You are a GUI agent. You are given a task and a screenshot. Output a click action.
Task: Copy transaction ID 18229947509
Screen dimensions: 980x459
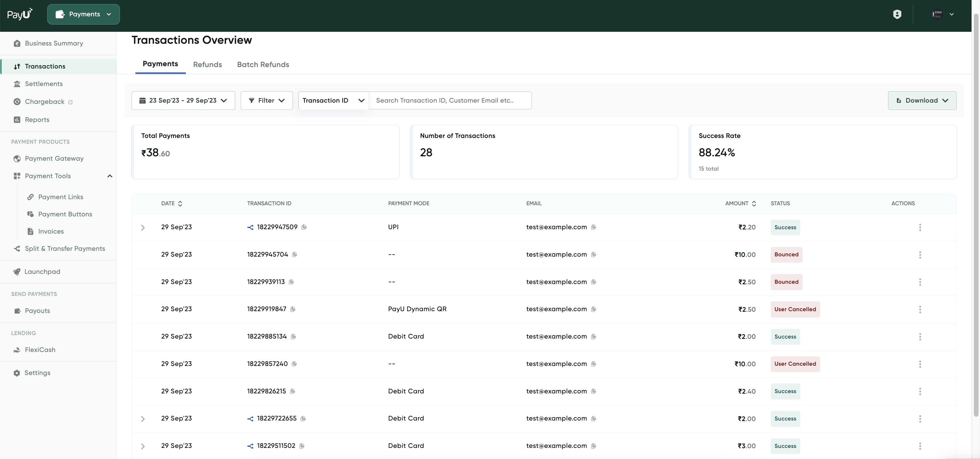click(x=304, y=227)
